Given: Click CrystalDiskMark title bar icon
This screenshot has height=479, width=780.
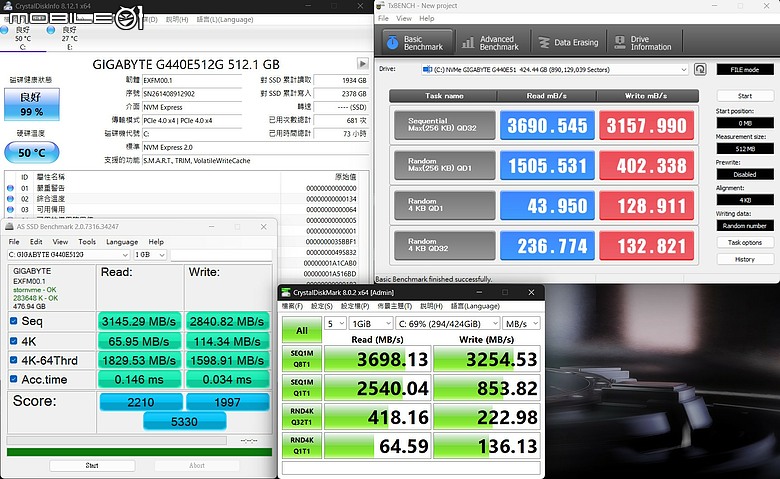Looking at the screenshot, I should point(286,292).
